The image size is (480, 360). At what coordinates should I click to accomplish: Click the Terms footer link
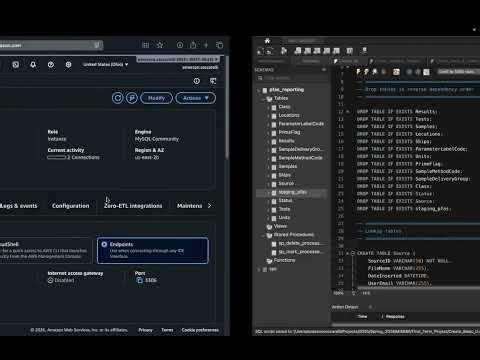167,330
